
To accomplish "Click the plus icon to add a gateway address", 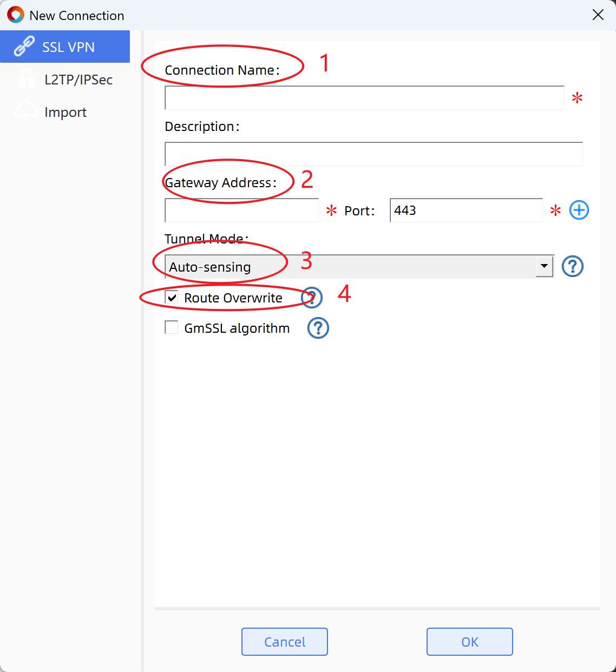I will click(579, 210).
